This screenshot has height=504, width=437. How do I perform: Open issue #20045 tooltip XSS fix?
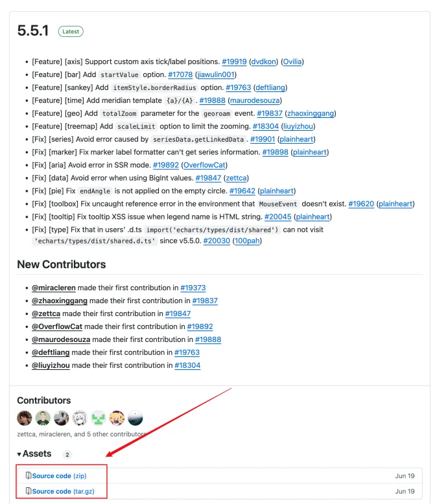pyautogui.click(x=278, y=216)
